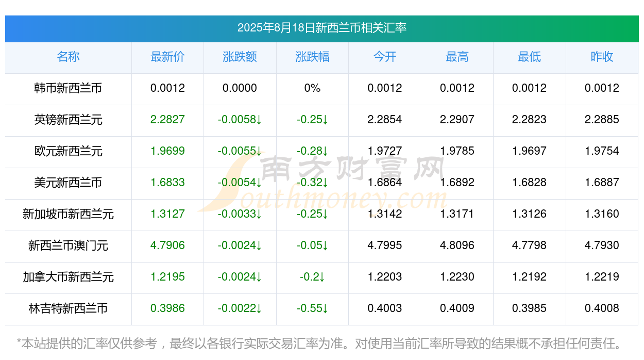Click the 涨跌额 column header
This screenshot has height=360, width=644.
coord(240,57)
